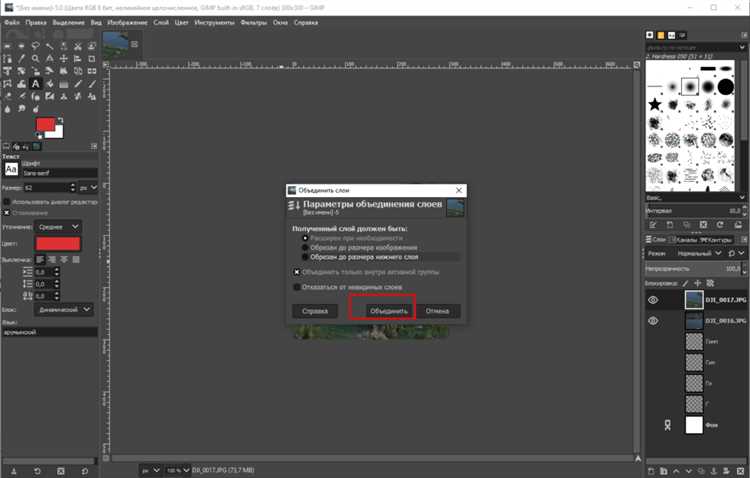This screenshot has width=750, height=478.
Task: Select left text justification
Action: click(40, 260)
